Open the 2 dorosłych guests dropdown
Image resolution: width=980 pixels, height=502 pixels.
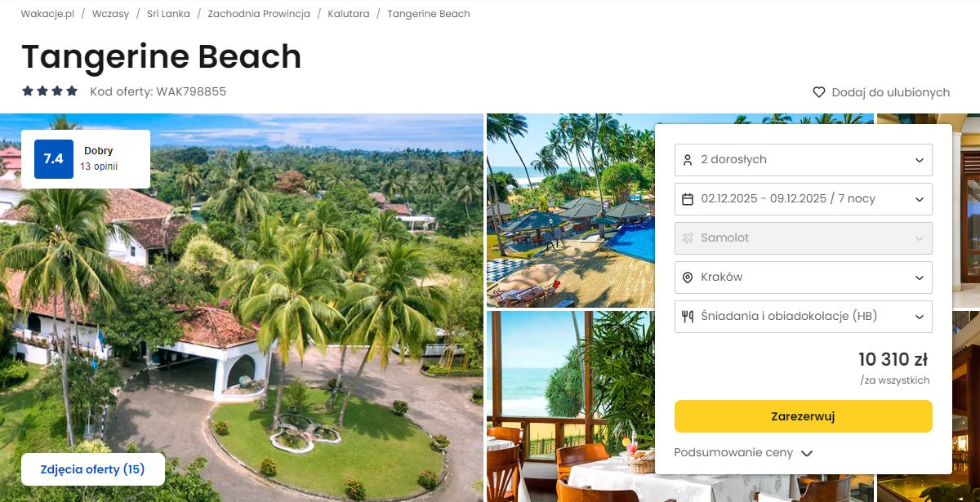[803, 160]
